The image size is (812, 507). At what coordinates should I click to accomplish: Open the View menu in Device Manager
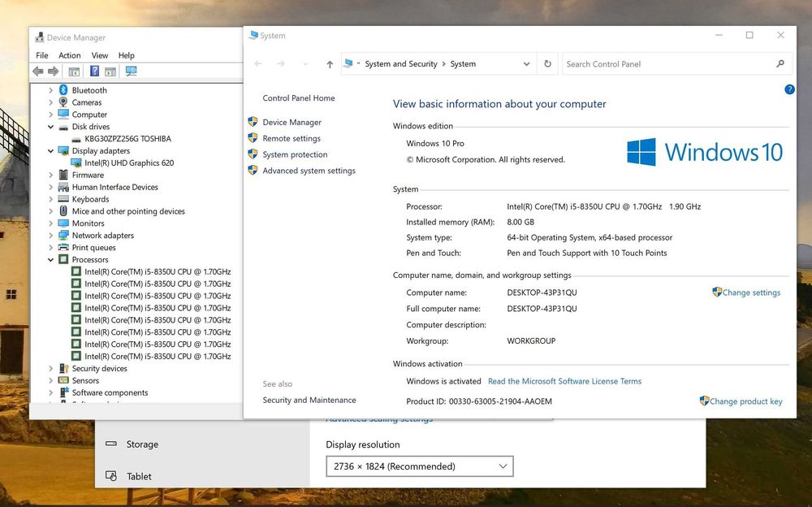coord(100,55)
